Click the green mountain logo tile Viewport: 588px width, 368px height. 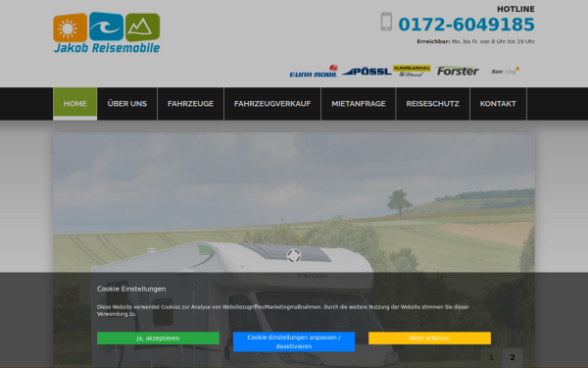(142, 27)
